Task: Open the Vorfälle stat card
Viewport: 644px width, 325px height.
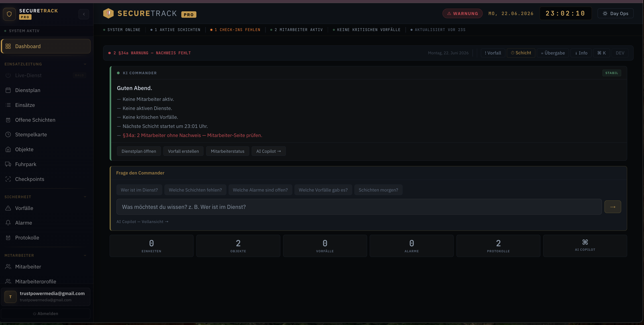Action: pos(325,246)
